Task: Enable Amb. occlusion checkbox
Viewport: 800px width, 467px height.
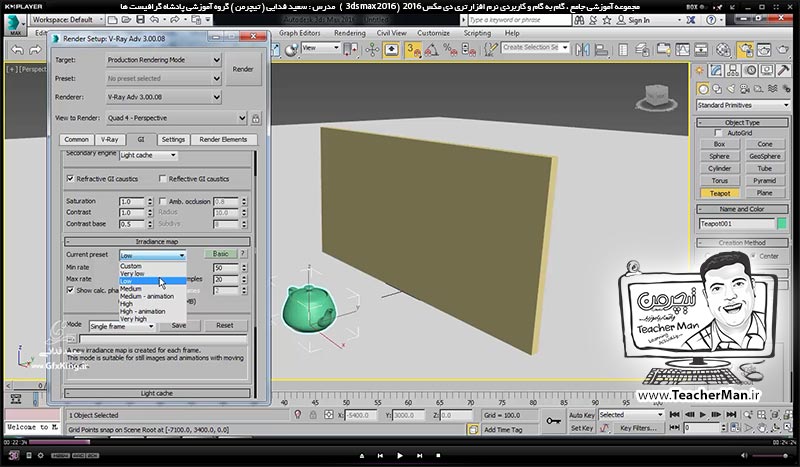Action: 162,201
